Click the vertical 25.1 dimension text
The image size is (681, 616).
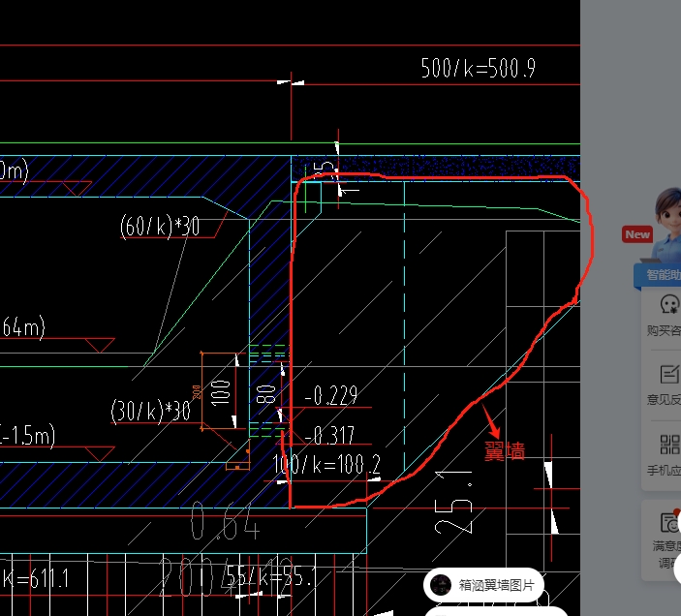453,502
